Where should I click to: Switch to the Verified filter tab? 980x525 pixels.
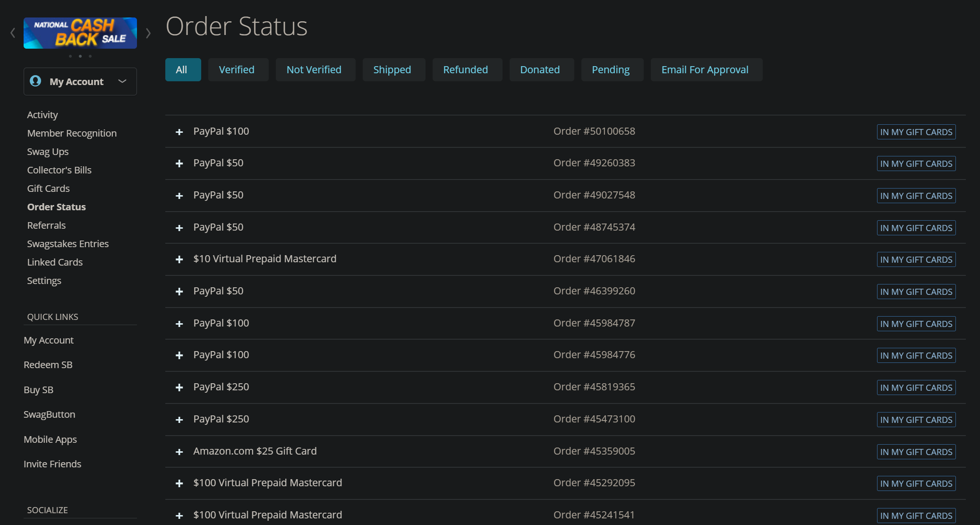click(237, 70)
